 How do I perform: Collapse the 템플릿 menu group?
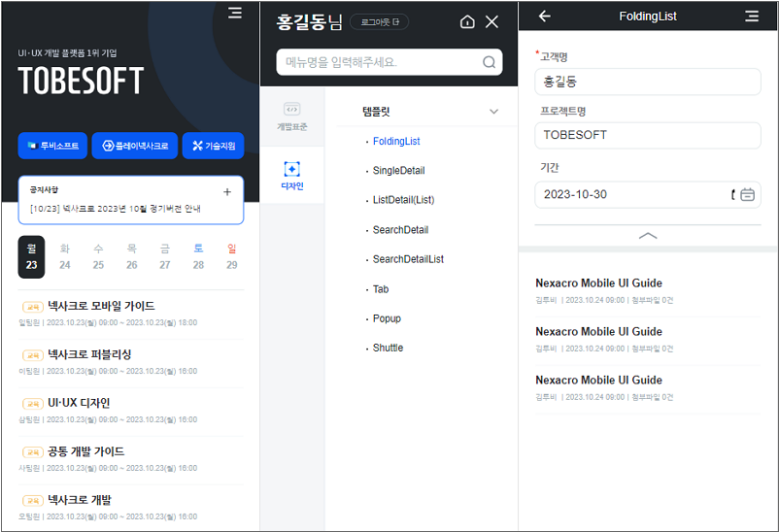[x=493, y=112]
